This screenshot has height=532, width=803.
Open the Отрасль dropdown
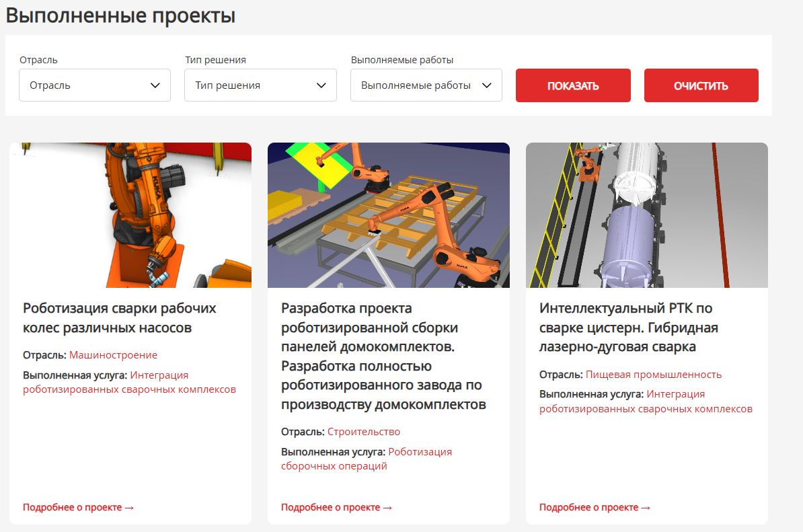[x=94, y=85]
